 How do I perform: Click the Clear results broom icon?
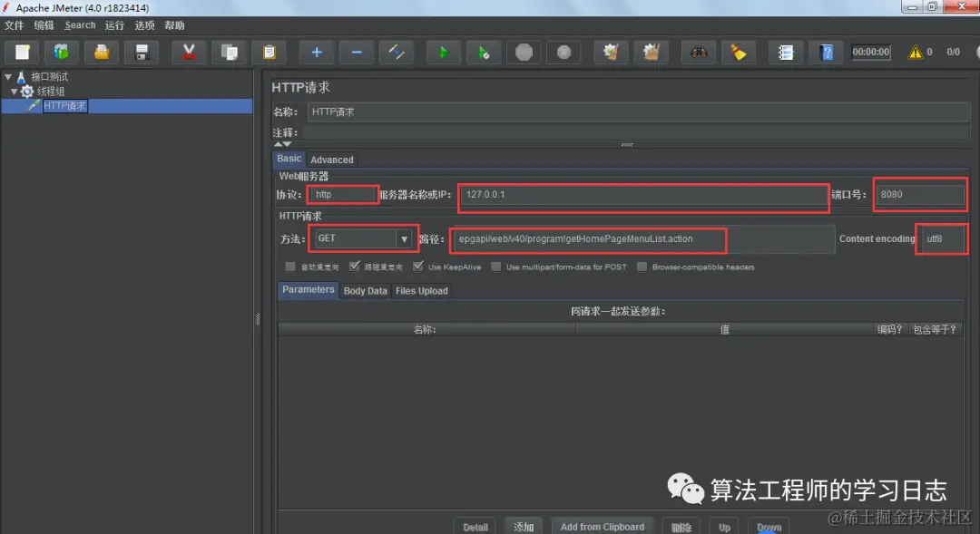coord(611,53)
